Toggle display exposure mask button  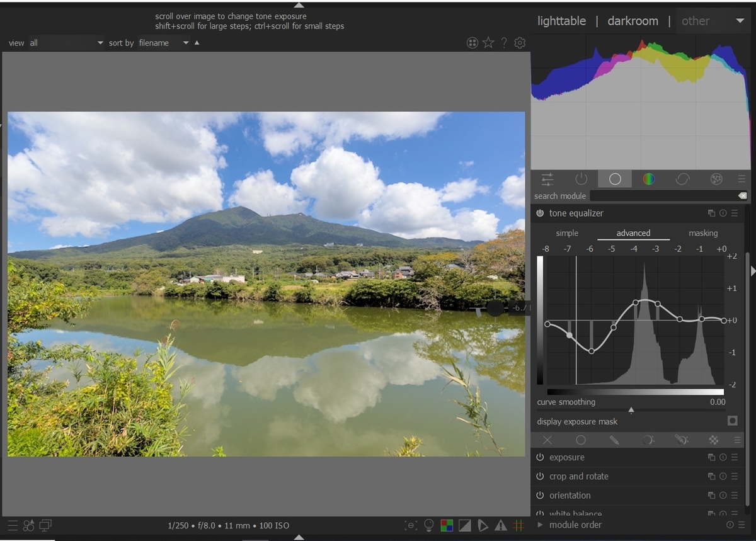733,421
